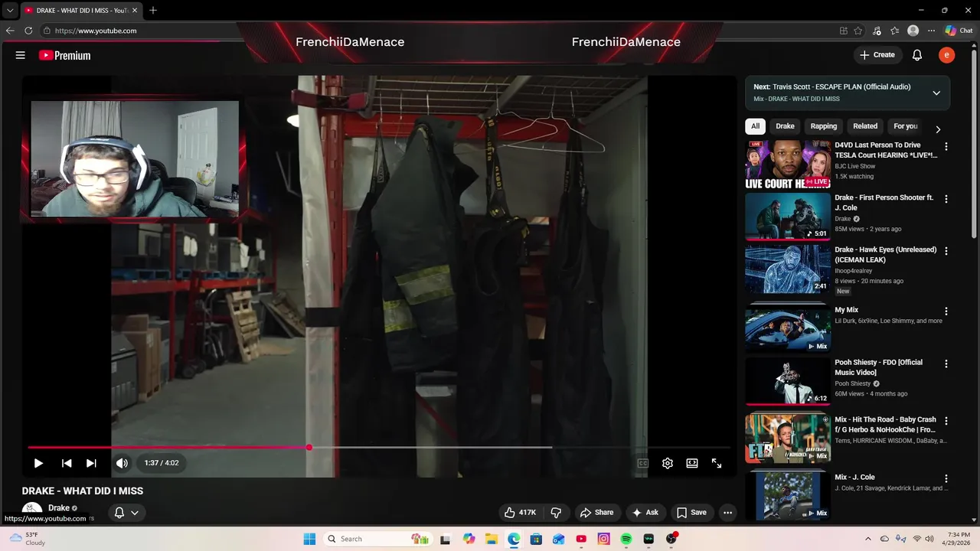Go back in the browser
The height and width of the screenshot is (551, 980).
click(10, 31)
